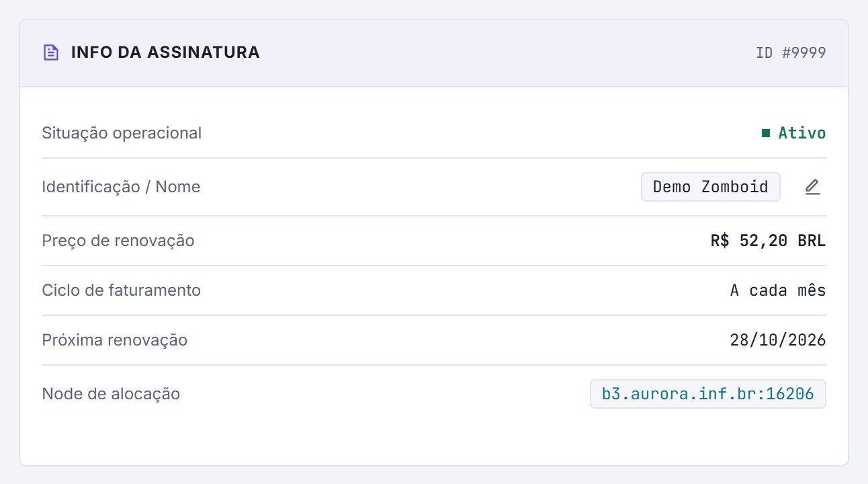Image resolution: width=868 pixels, height=484 pixels.
Task: Click the A cada mês billing cycle value
Action: [778, 290]
